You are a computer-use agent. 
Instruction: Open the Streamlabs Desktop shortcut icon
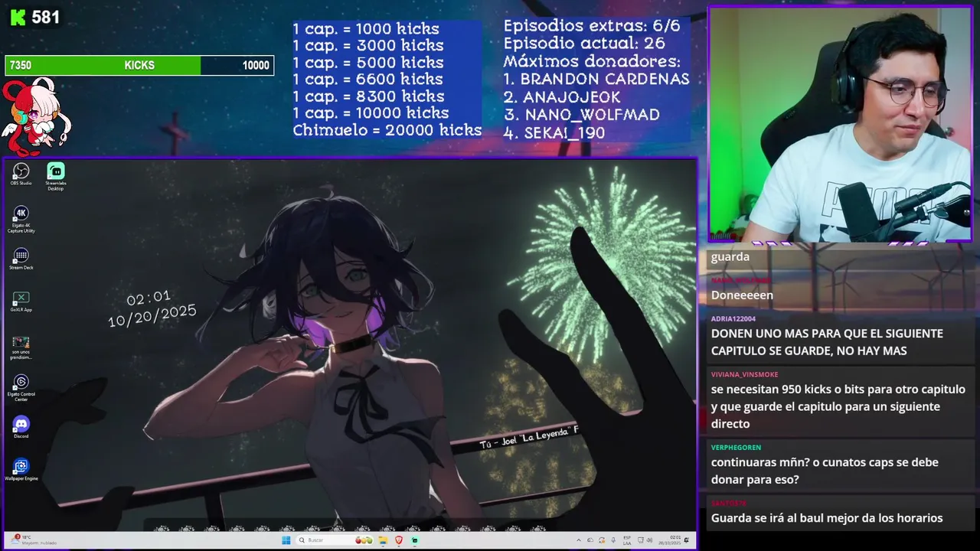(55, 175)
